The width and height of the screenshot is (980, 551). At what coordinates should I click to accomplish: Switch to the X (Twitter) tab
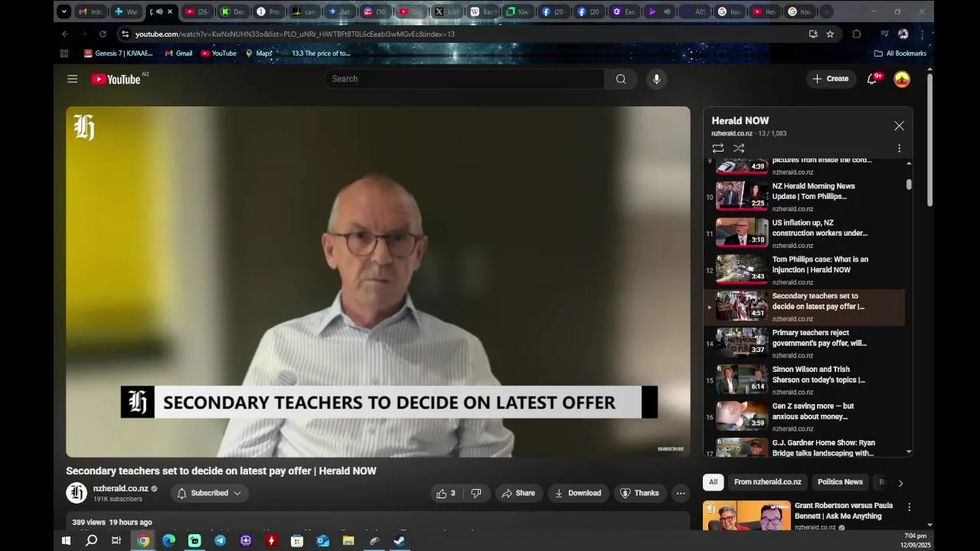point(447,11)
